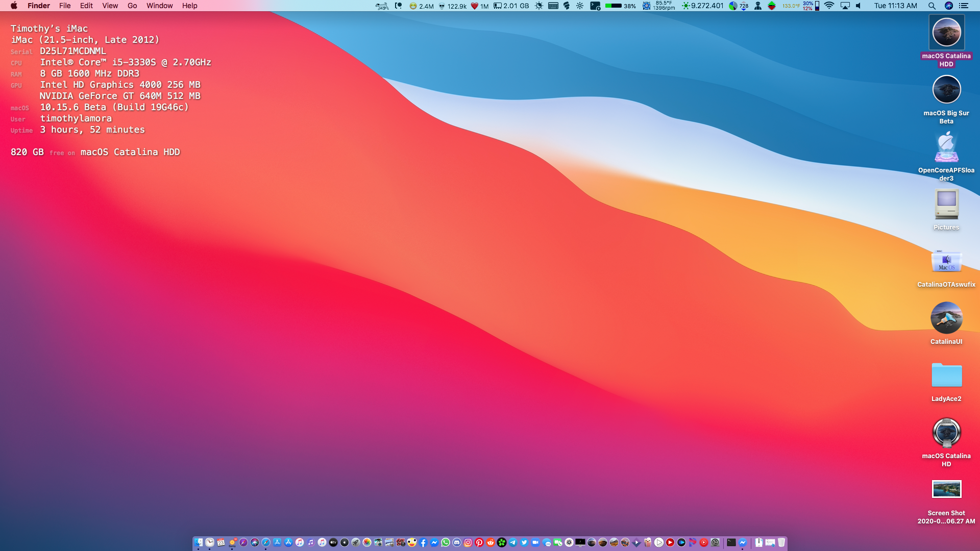Launch WhatsApp from the Dock

point(446,542)
